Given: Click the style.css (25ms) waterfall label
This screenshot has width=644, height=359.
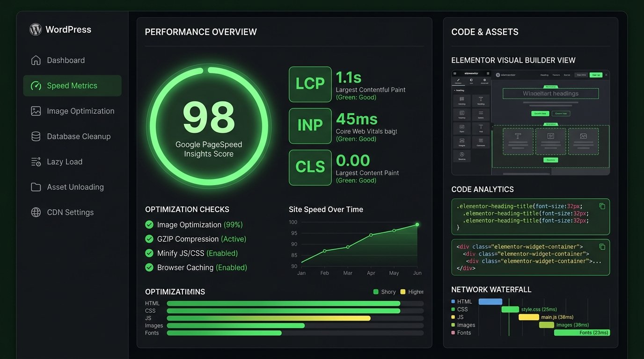Looking at the screenshot, I should (539, 309).
